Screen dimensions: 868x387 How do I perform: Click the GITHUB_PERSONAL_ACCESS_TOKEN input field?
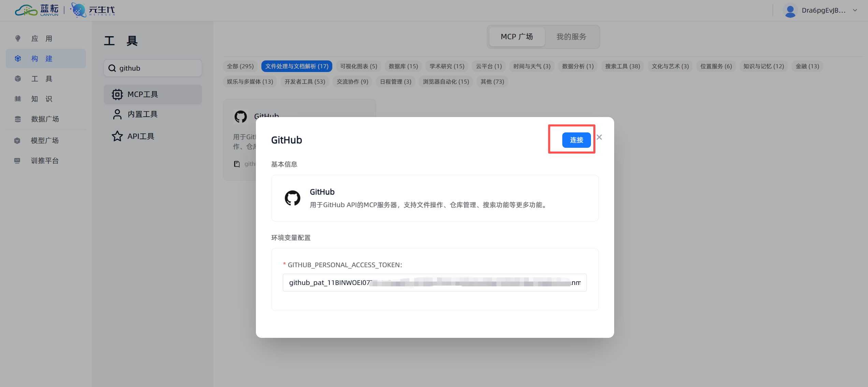click(x=434, y=283)
